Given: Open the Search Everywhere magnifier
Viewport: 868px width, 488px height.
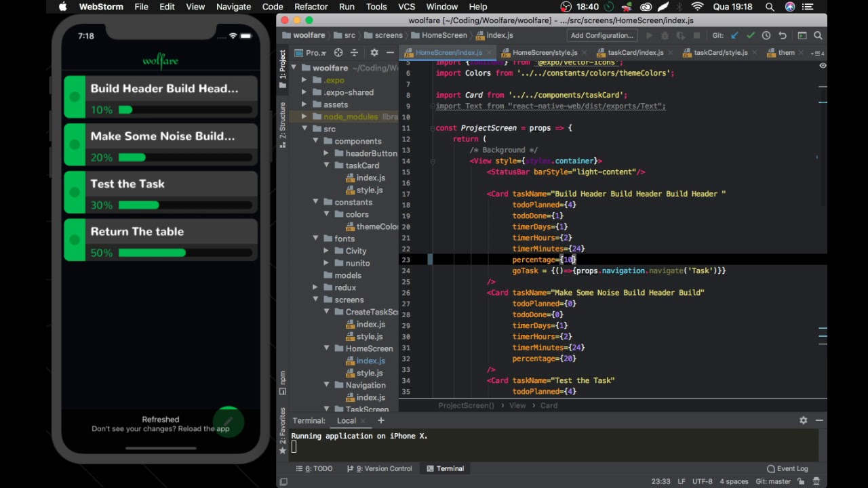Looking at the screenshot, I should [x=818, y=35].
